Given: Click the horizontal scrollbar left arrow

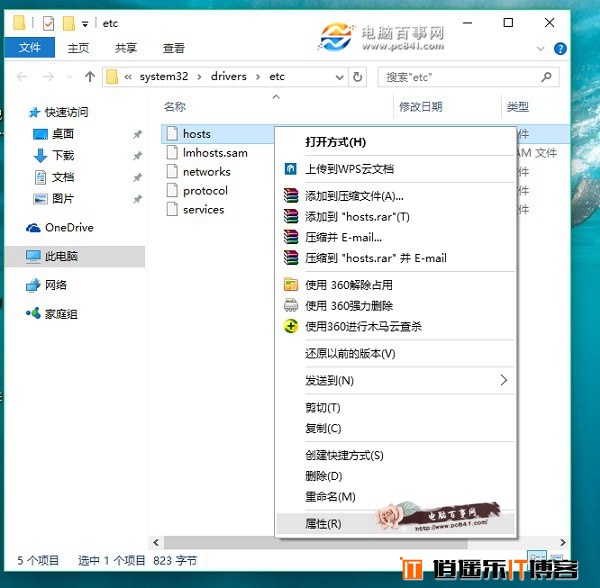Looking at the screenshot, I should point(156,542).
